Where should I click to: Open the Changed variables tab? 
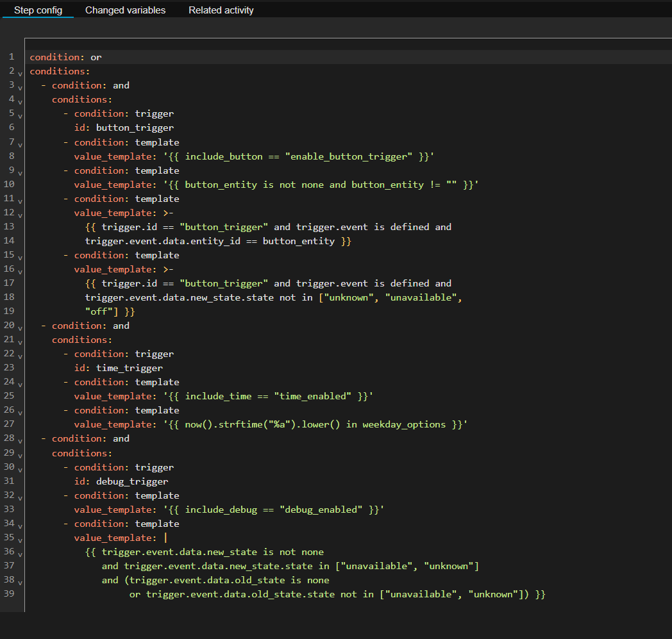pyautogui.click(x=125, y=10)
